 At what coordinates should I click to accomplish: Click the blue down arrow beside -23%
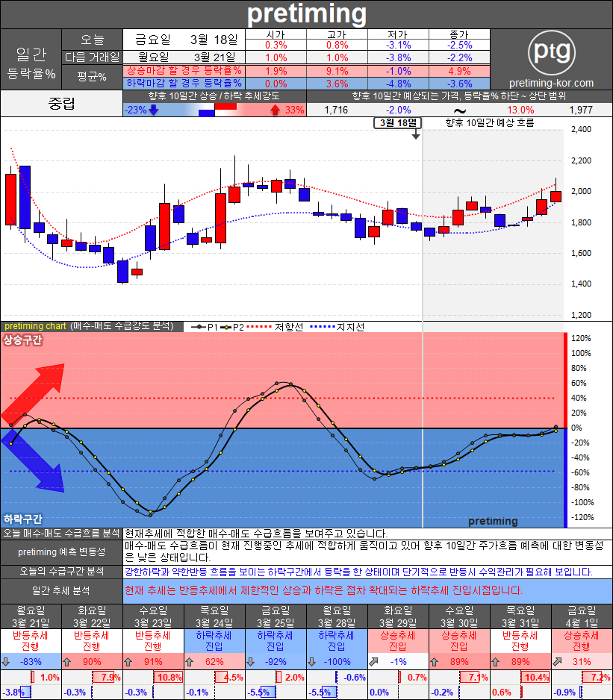point(154,110)
